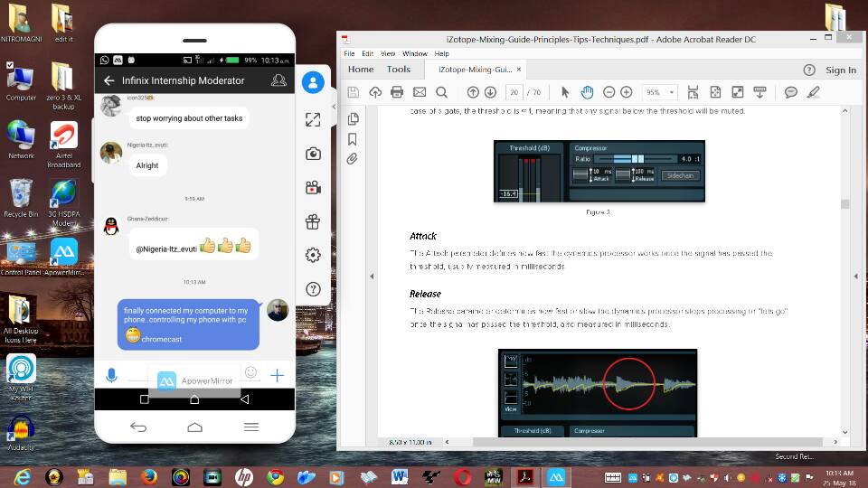Click the Print icon in Acrobat toolbar

[397, 92]
